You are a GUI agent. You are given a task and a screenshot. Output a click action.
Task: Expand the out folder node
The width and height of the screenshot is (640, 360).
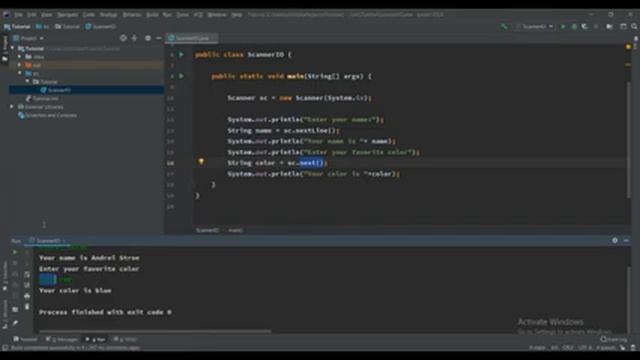point(20,65)
